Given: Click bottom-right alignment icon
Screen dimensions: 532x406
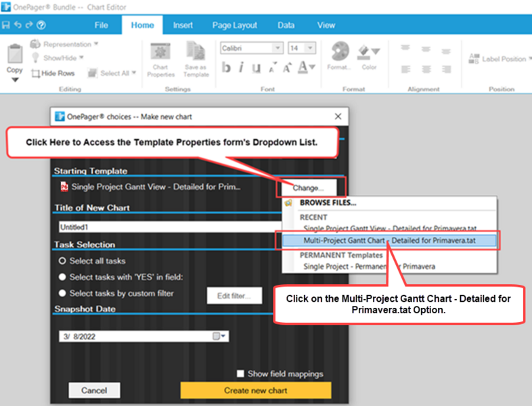Looking at the screenshot, I should click(x=447, y=69).
